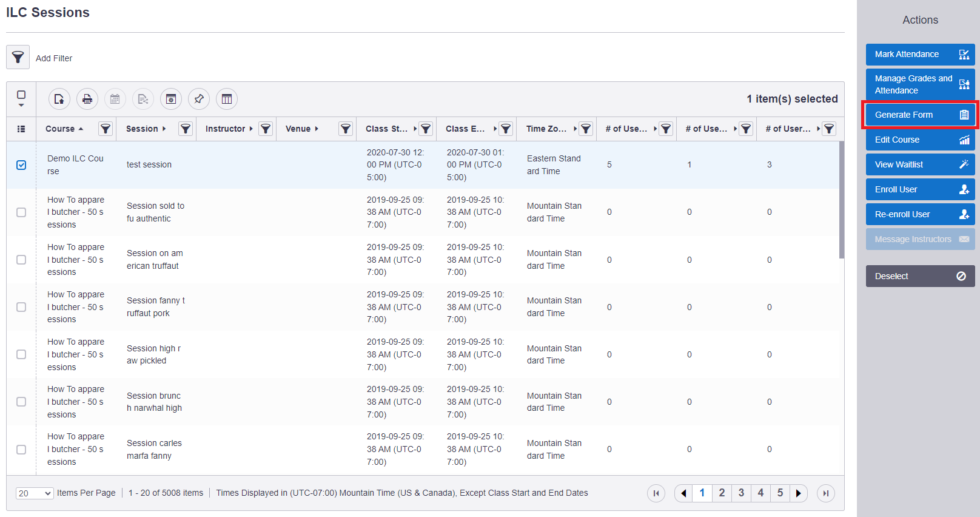Image resolution: width=980 pixels, height=517 pixels.
Task: Go to the previous page arrow
Action: [x=683, y=493]
